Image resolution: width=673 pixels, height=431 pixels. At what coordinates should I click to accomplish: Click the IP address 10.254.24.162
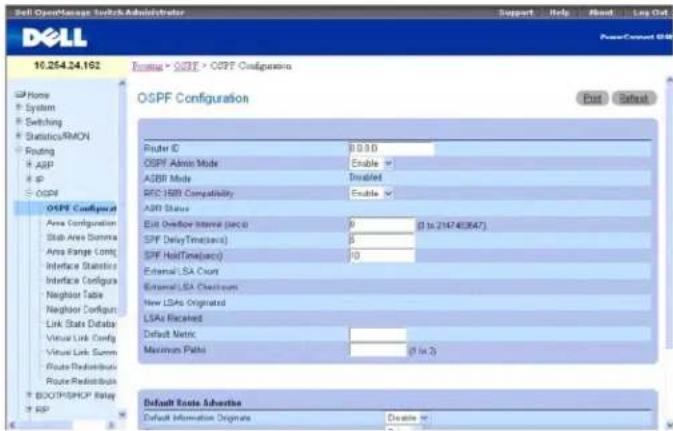point(67,65)
